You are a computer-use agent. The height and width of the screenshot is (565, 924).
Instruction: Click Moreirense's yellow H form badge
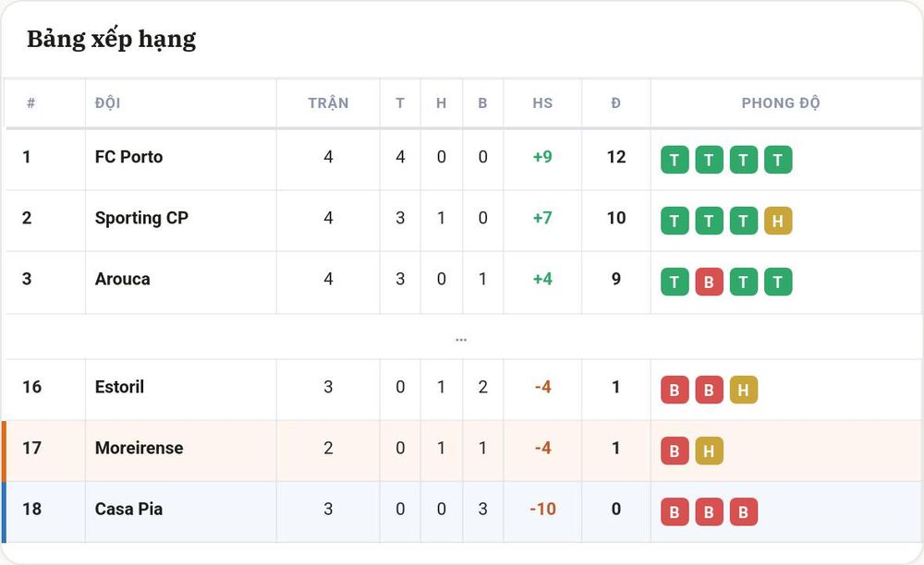pyautogui.click(x=709, y=451)
